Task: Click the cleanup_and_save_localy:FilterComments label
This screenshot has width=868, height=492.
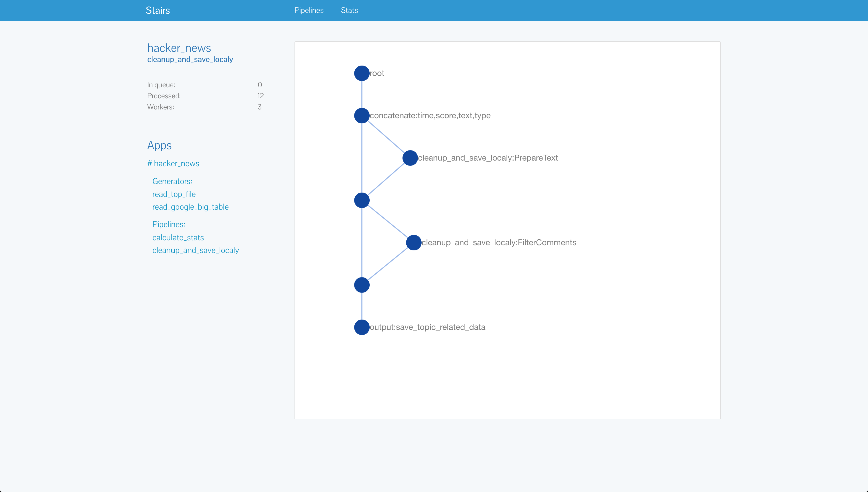Action: [x=499, y=243]
